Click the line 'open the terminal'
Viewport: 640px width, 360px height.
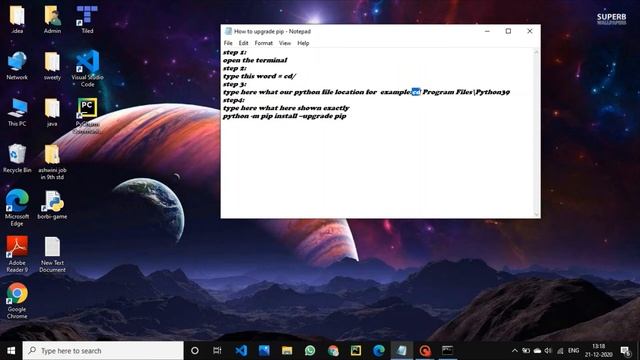255,60
